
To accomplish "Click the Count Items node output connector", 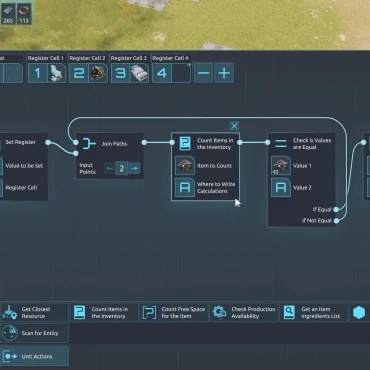I will (x=240, y=142).
